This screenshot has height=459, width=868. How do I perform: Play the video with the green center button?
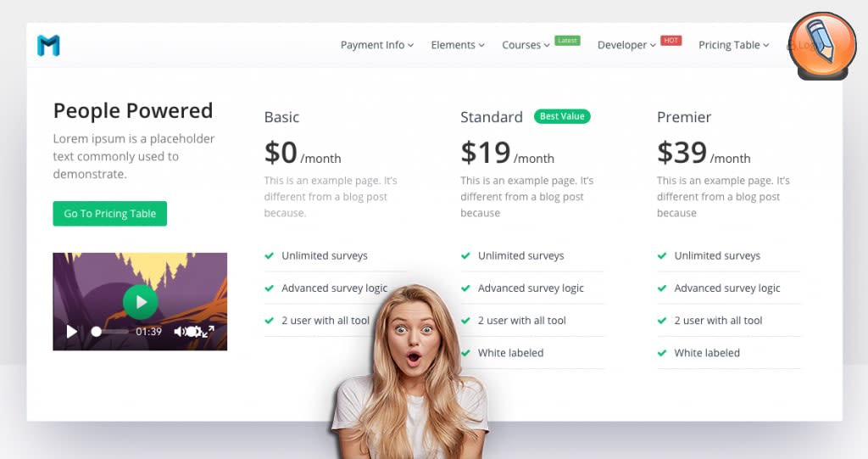(x=140, y=301)
